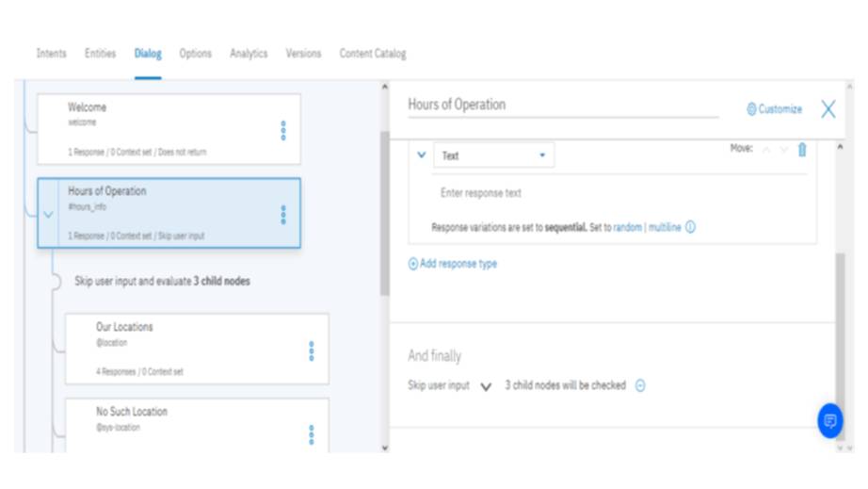Open Welcome node three-dot options menu
868x489 pixels.
283,131
